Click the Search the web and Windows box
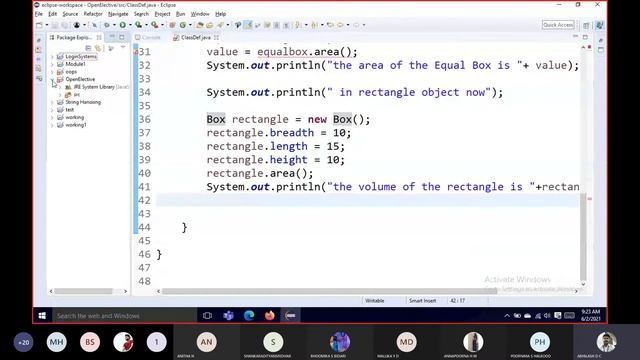The height and width of the screenshot is (360, 640). pos(124,316)
